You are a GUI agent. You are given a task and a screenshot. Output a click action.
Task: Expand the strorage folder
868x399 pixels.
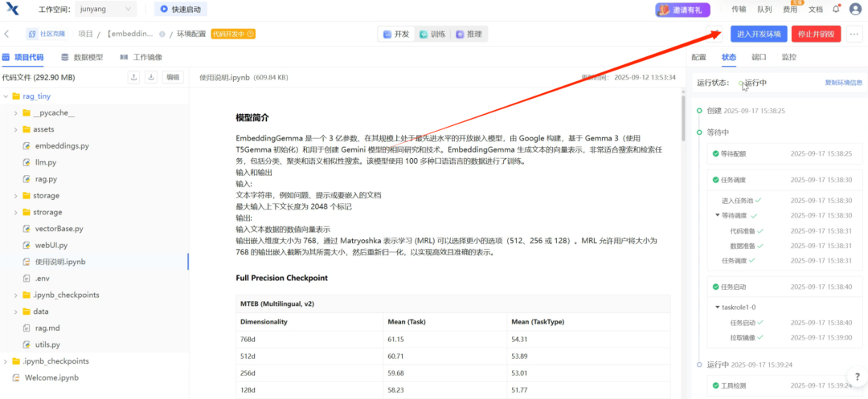[15, 212]
